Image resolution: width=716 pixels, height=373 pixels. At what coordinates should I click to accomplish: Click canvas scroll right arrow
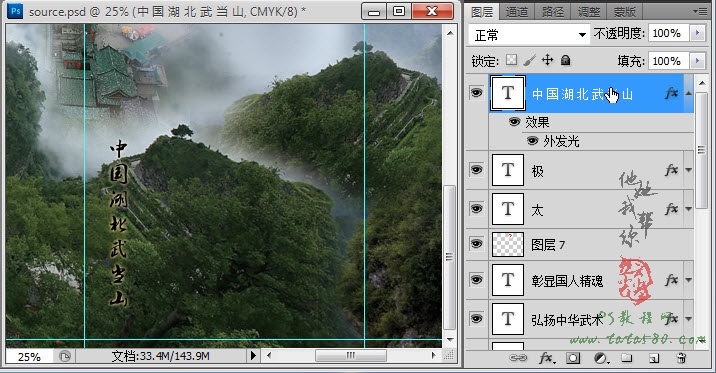tap(434, 355)
